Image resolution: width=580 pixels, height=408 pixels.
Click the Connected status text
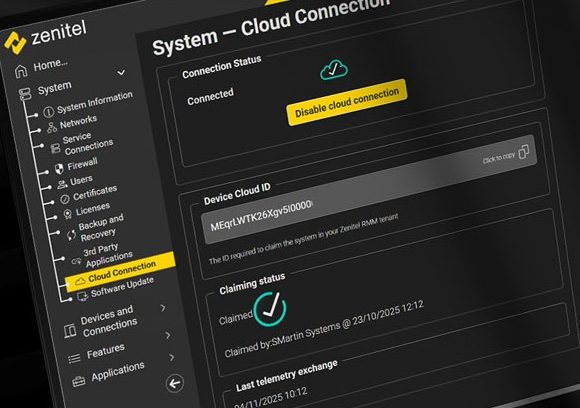(210, 97)
